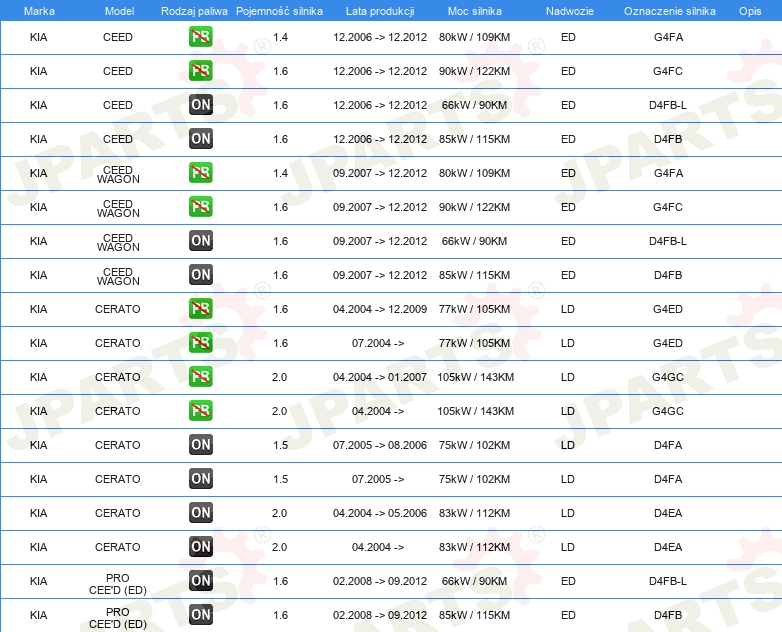Click the Marka column header
Screen dimensions: 782x632
[x=39, y=11]
